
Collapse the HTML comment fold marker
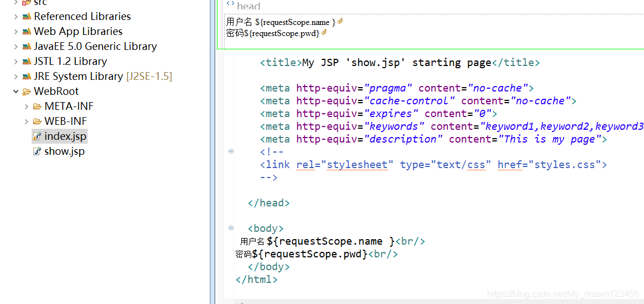pos(231,151)
